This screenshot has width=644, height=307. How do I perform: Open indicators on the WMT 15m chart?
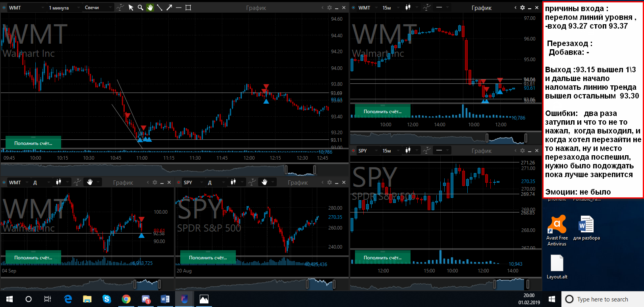point(426,8)
